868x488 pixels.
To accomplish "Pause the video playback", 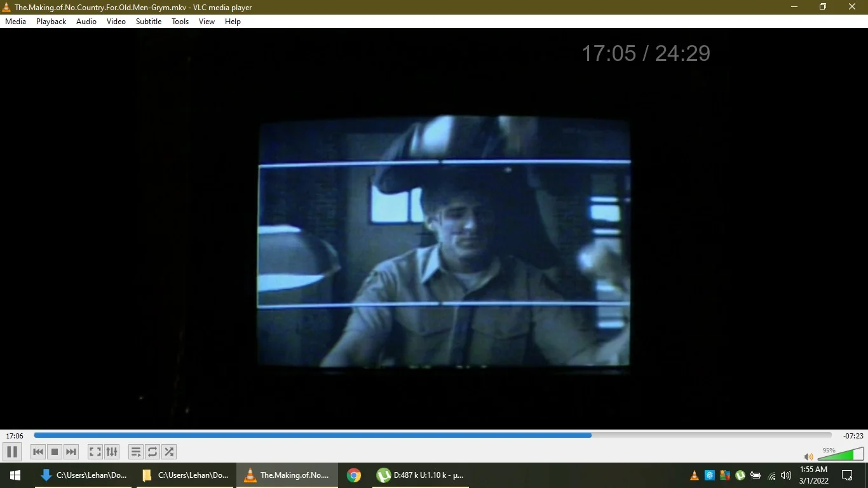I will click(12, 452).
